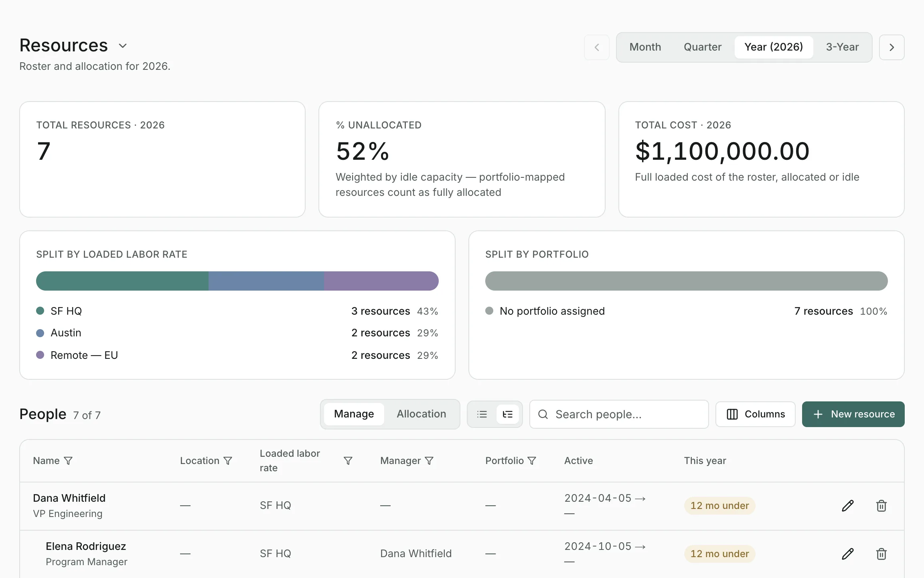Switch to Month view
This screenshot has height=578, width=924.
(x=645, y=47)
